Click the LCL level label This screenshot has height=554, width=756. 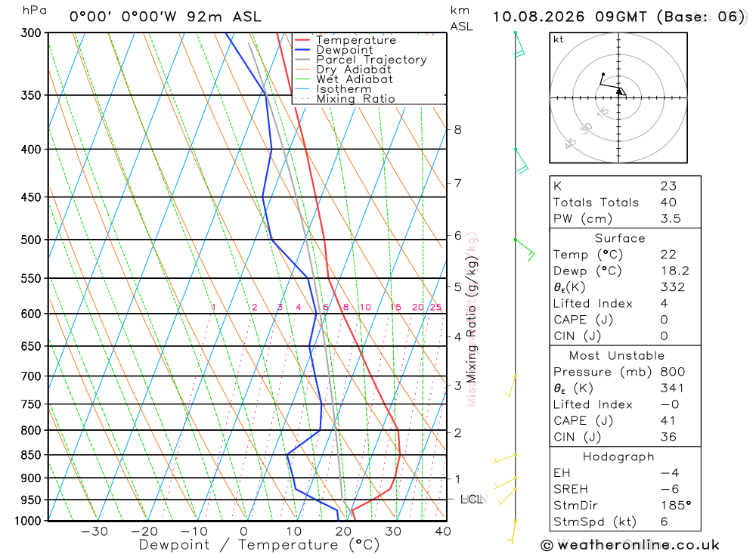point(472,499)
